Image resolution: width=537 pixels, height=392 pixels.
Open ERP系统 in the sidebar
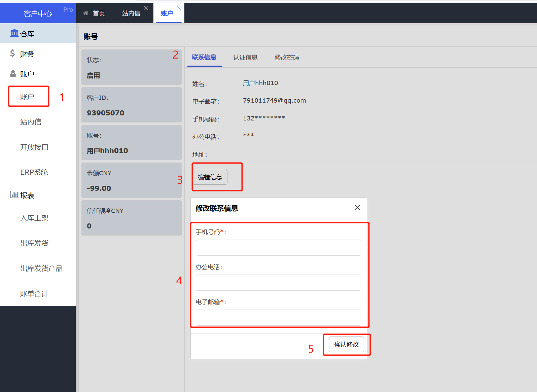point(34,172)
